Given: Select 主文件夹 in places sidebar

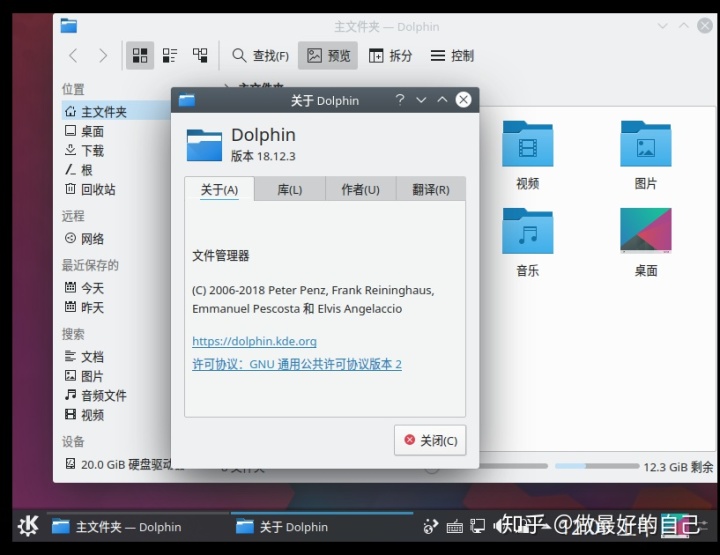Looking at the screenshot, I should [116, 112].
